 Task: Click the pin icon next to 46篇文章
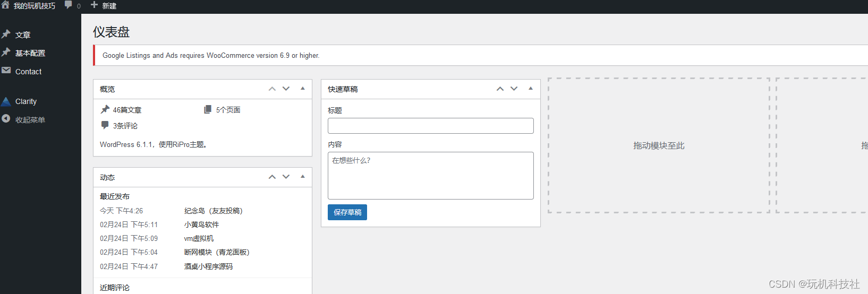105,109
